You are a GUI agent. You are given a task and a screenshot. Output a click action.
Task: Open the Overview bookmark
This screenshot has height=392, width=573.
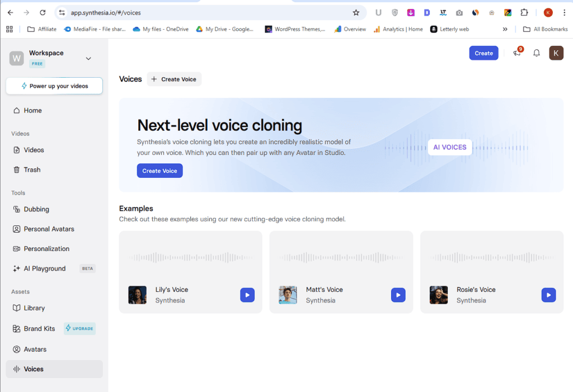pos(350,29)
